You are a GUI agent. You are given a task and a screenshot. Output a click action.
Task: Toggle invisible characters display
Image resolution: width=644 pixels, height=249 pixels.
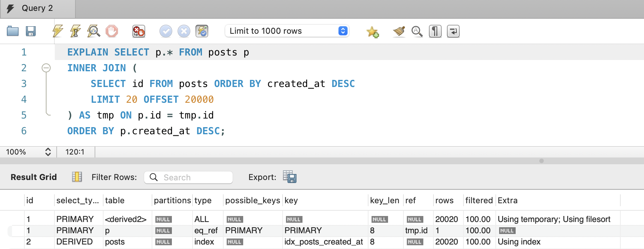tap(435, 31)
